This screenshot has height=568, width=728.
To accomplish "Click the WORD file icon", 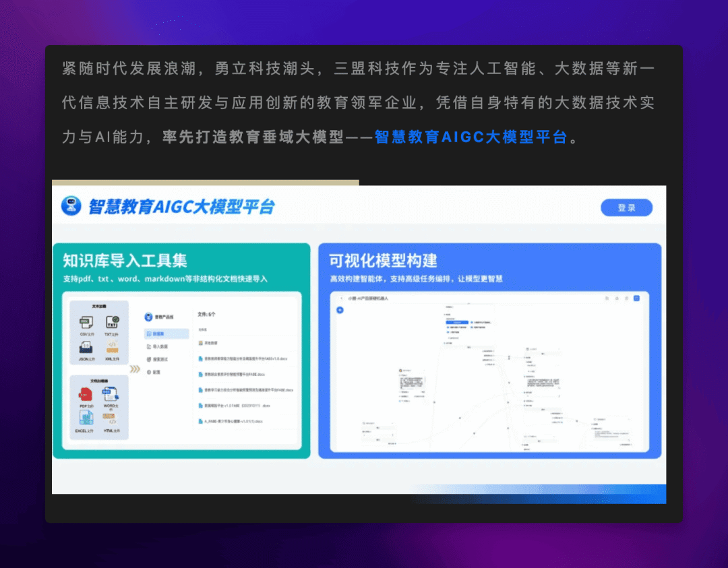I will pyautogui.click(x=110, y=394).
